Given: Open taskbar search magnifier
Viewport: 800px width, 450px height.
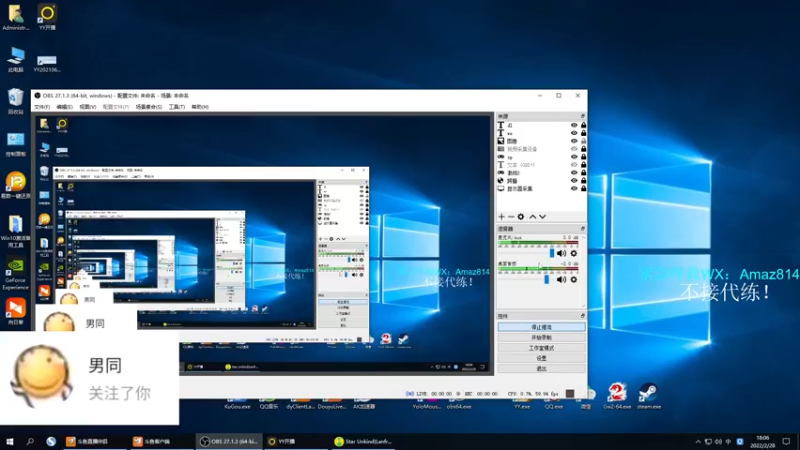Looking at the screenshot, I should pos(30,441).
